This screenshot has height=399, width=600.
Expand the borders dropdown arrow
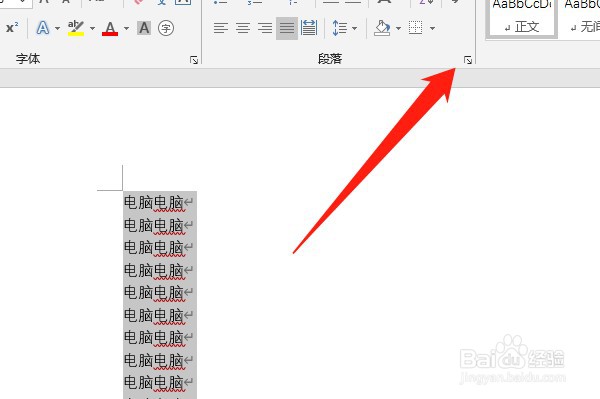tap(432, 28)
